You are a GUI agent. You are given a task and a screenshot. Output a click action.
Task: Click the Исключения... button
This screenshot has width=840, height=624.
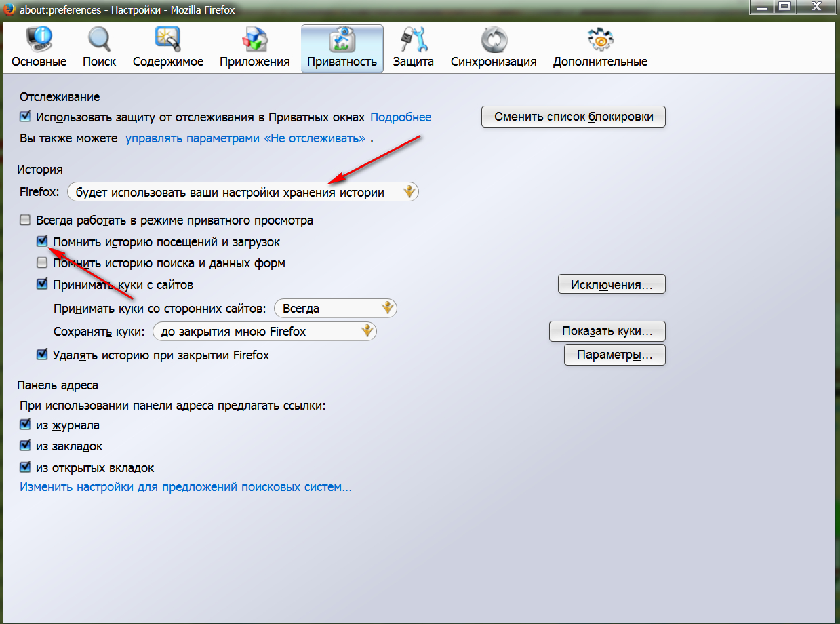coord(612,284)
